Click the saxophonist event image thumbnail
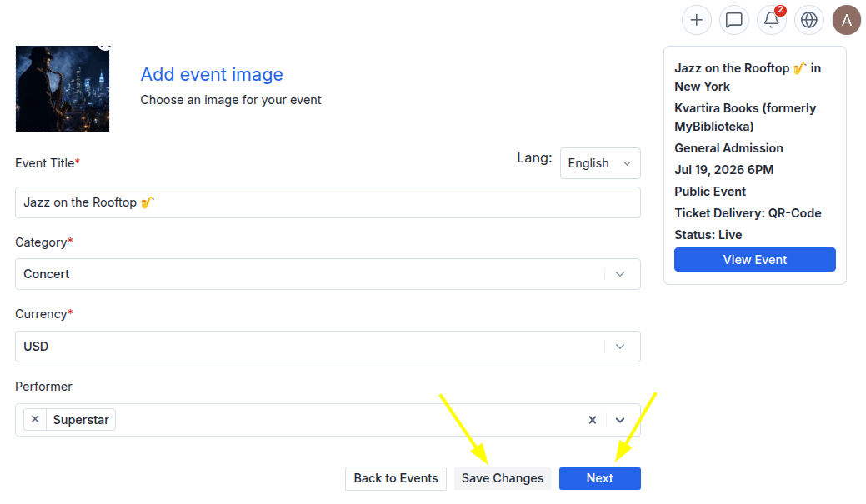The width and height of the screenshot is (866, 504). tap(63, 89)
